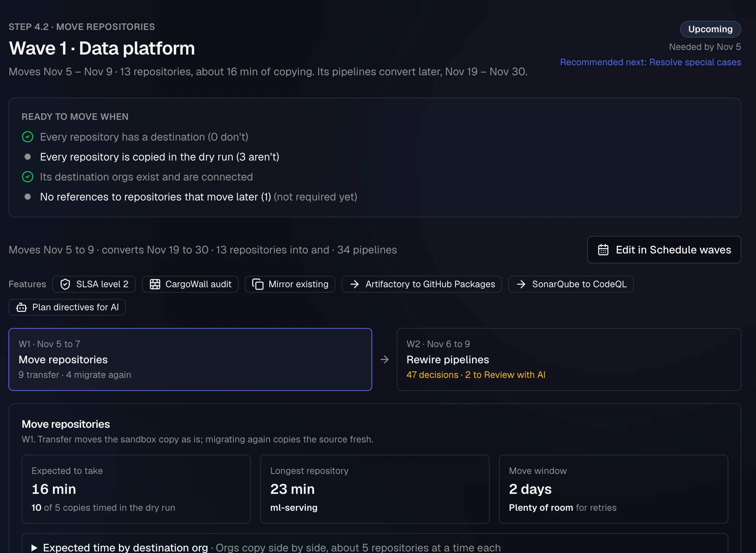Open Artifactory to GitHub Packages chip
Image resolution: width=756 pixels, height=553 pixels.
pos(422,284)
